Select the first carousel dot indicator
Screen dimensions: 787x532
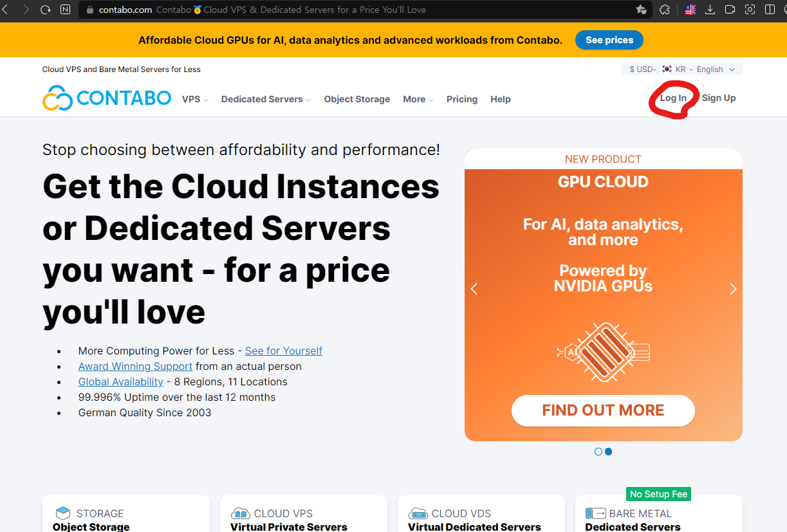click(x=598, y=452)
